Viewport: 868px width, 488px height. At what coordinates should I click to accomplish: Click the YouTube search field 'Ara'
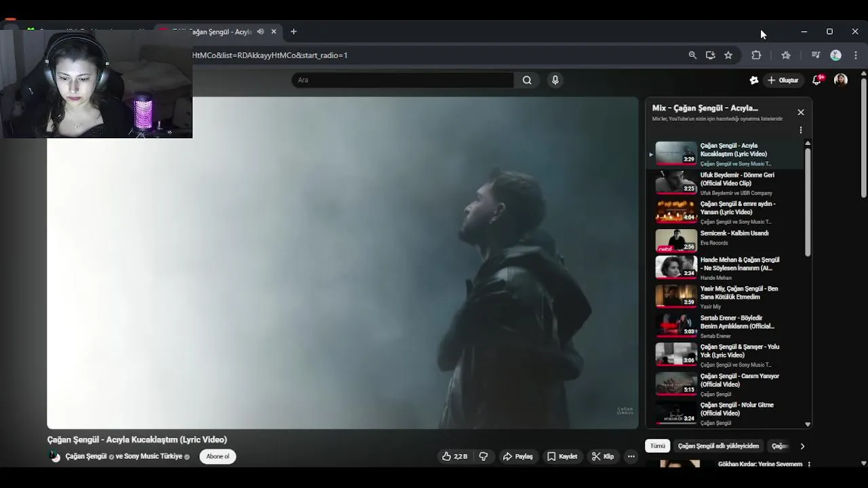point(403,80)
